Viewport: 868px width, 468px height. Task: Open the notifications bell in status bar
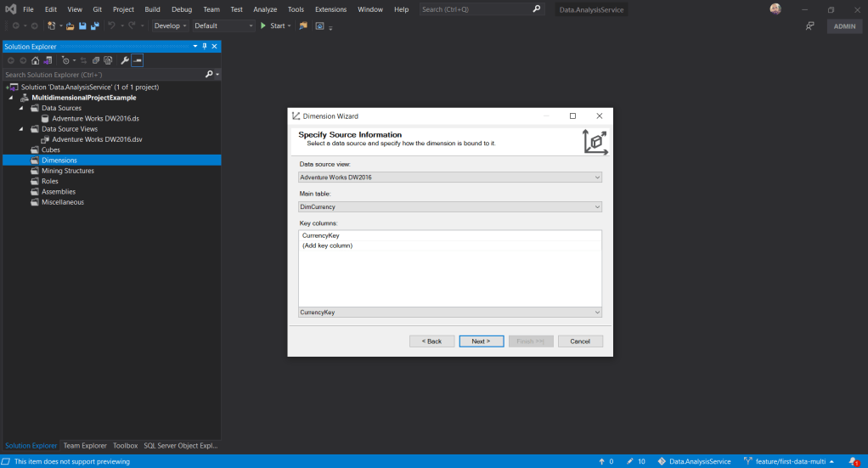pyautogui.click(x=853, y=461)
